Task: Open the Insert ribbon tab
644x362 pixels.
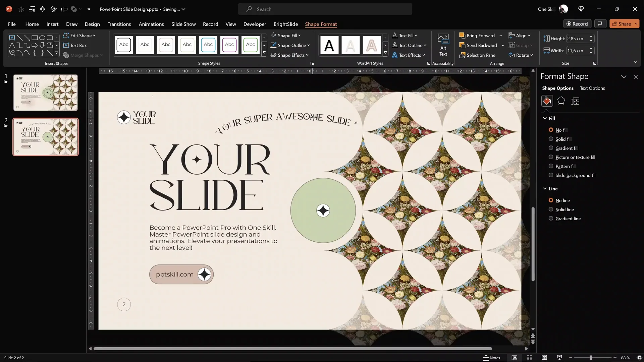Action: tap(52, 24)
